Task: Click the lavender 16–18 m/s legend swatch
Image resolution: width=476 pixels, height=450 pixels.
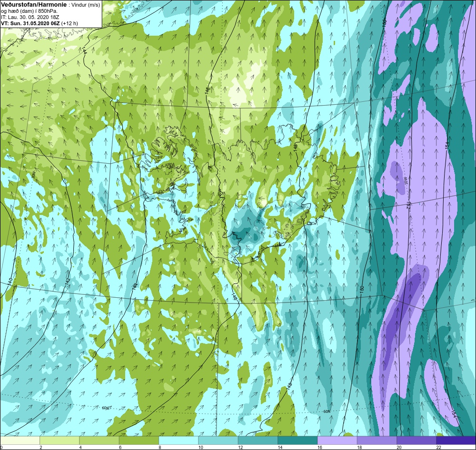Action: (337, 440)
